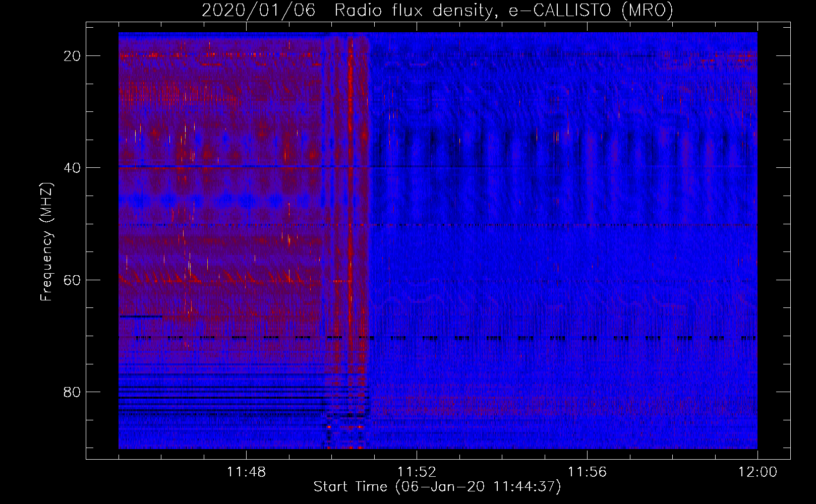Click the plot title '2020/01/06 Radio flux density'
816x504 pixels.
tap(437, 10)
